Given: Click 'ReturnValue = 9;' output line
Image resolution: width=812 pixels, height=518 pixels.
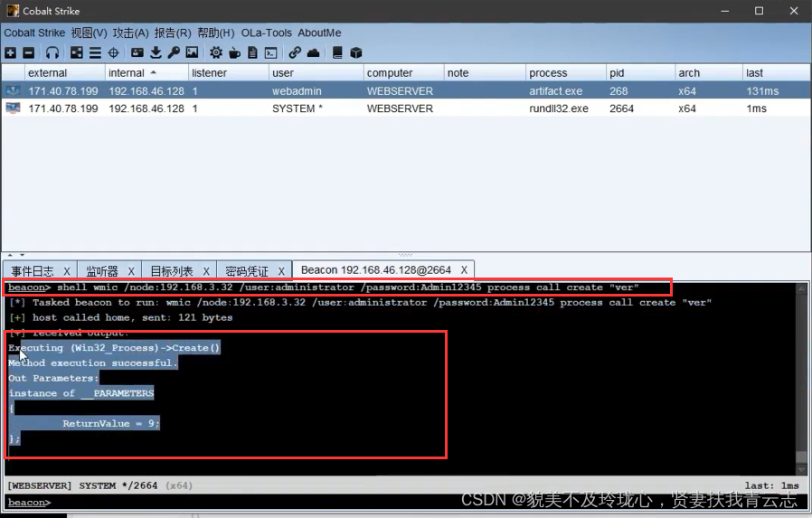Looking at the screenshot, I should pos(111,423).
